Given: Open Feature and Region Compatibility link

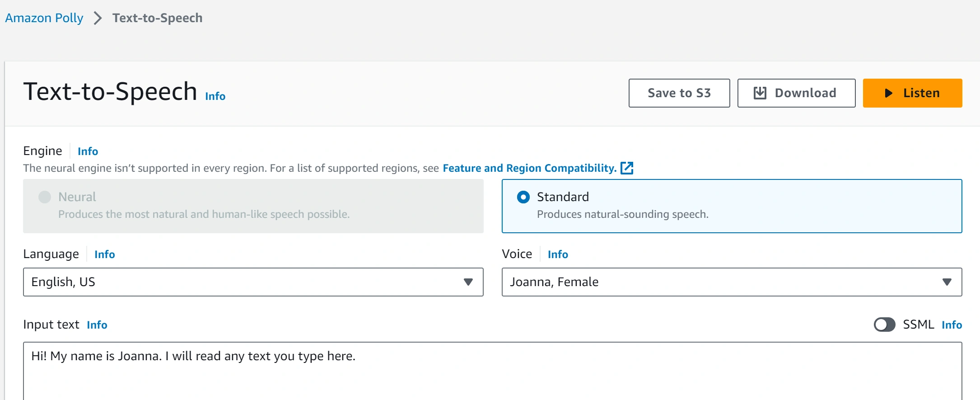Looking at the screenshot, I should coord(529,168).
